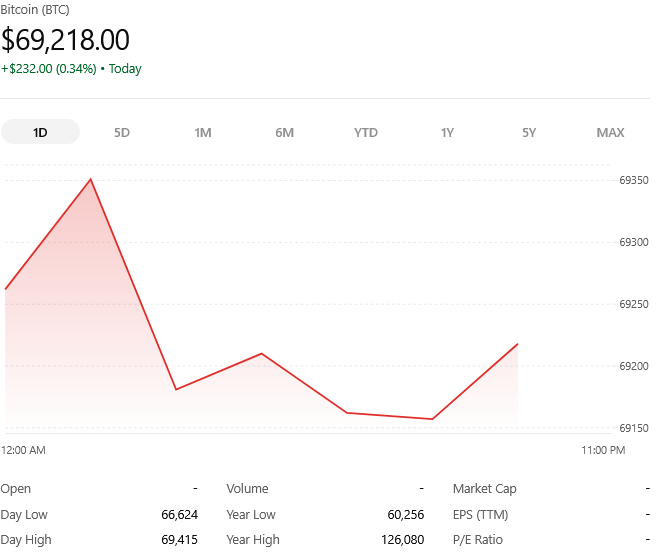Screen dimensions: 660x552
Task: Switch to the 5D chart range
Action: coord(122,132)
